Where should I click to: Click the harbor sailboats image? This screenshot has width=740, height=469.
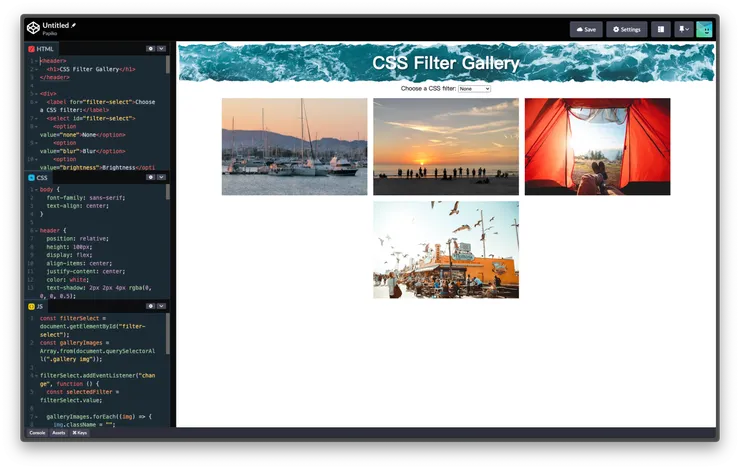(x=294, y=147)
